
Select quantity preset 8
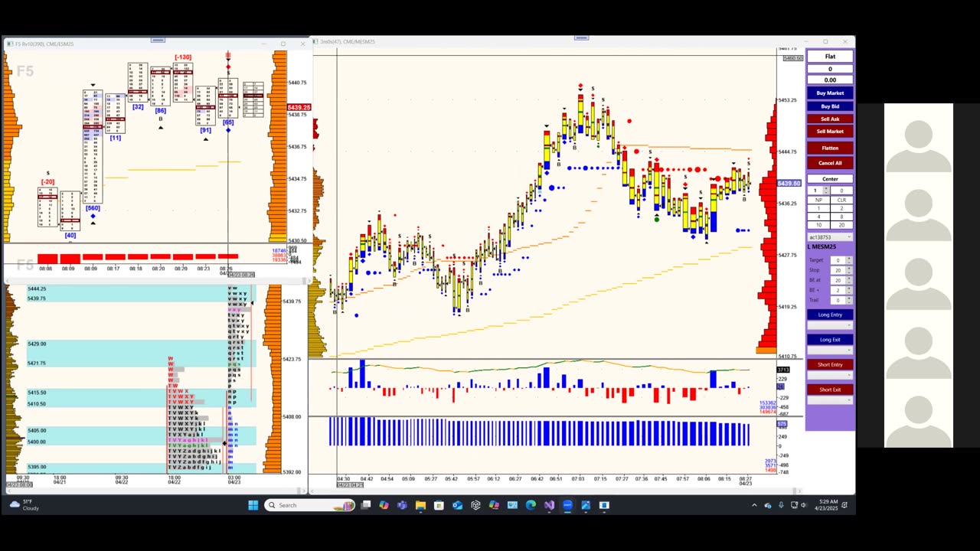pyautogui.click(x=841, y=217)
